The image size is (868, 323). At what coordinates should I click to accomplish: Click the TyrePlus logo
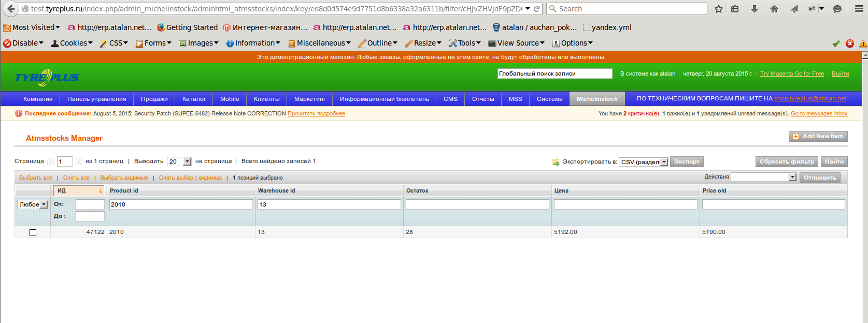[x=47, y=78]
